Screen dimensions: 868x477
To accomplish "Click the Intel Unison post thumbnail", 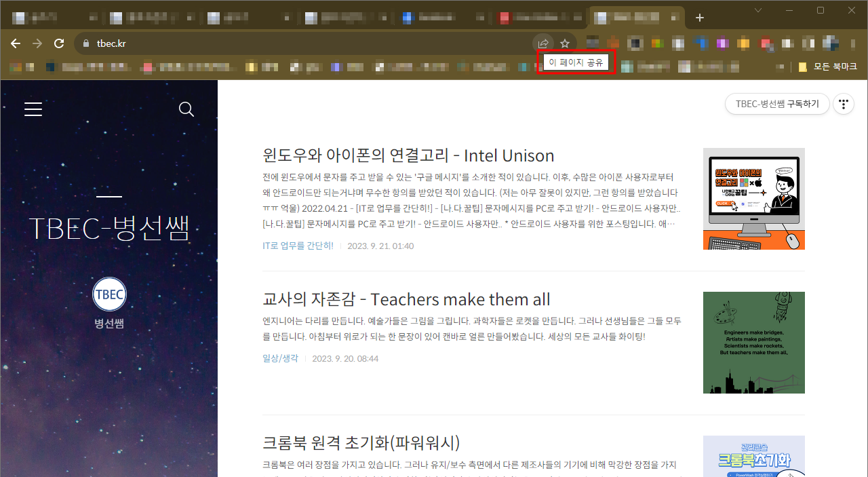I will click(x=754, y=199).
